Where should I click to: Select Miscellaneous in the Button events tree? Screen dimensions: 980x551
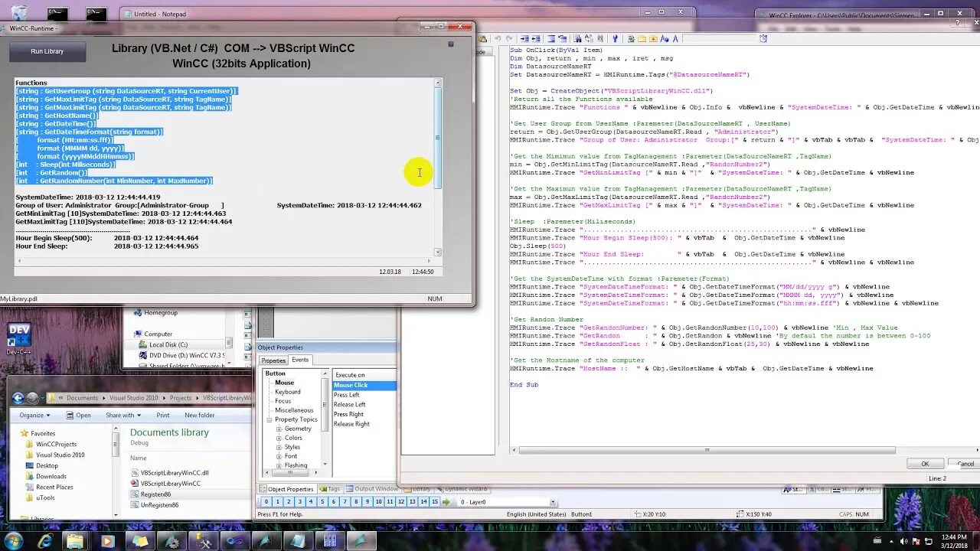(294, 410)
